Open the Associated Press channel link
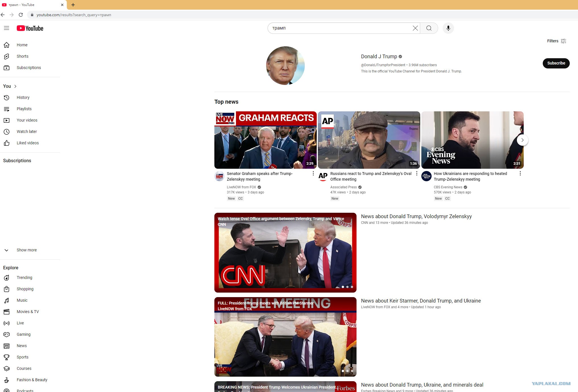The image size is (578, 392). click(343, 187)
